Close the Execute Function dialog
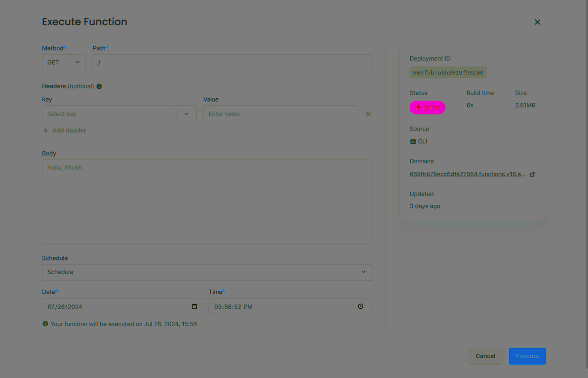The width and height of the screenshot is (588, 378). pos(537,22)
